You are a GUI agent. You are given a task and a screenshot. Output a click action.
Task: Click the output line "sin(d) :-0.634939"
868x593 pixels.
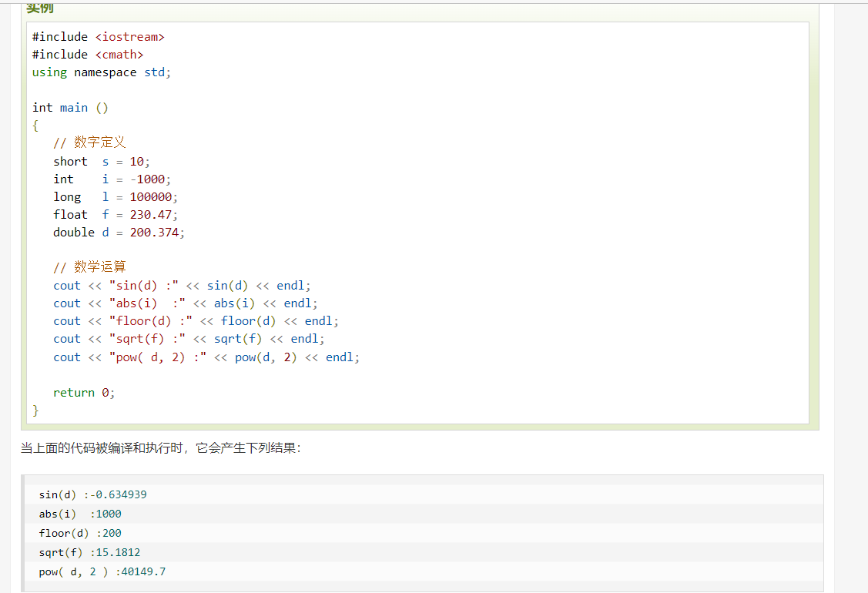tap(92, 494)
